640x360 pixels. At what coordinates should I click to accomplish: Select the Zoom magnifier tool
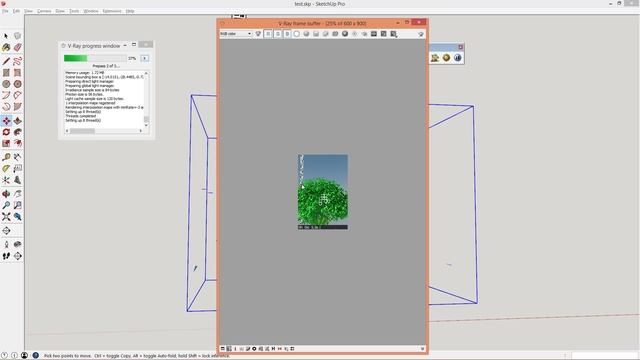6,205
